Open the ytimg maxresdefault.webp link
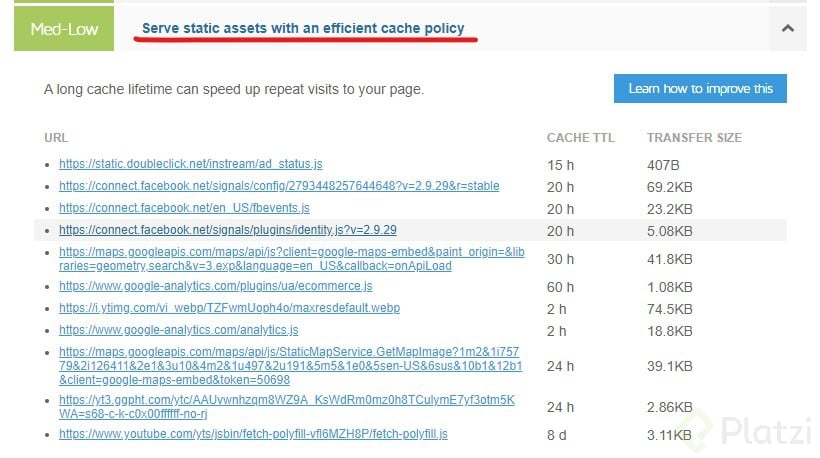This screenshot has height=458, width=820. [230, 308]
